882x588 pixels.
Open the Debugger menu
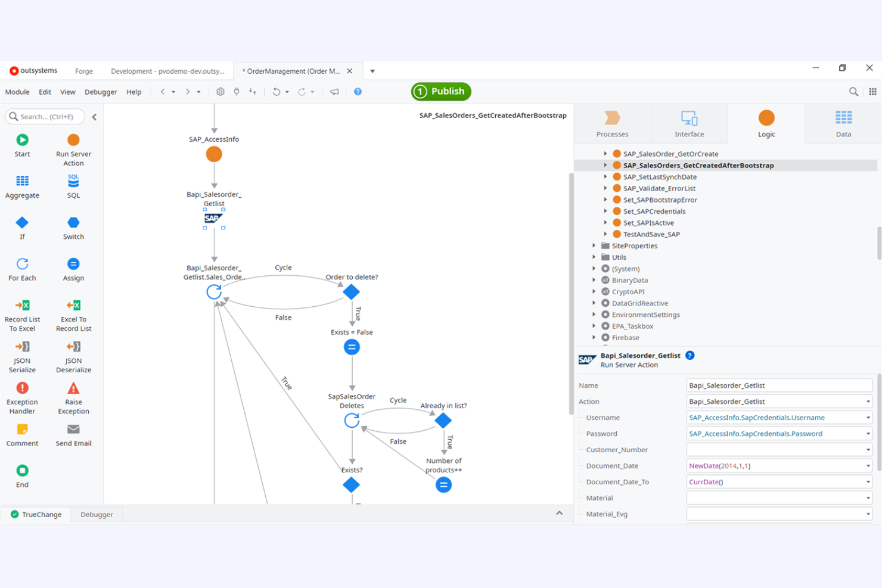tap(101, 92)
